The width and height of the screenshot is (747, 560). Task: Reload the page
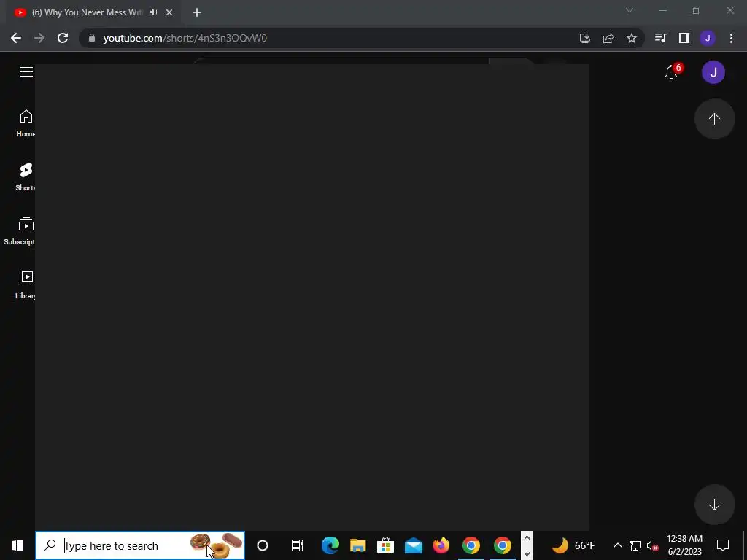(x=63, y=38)
